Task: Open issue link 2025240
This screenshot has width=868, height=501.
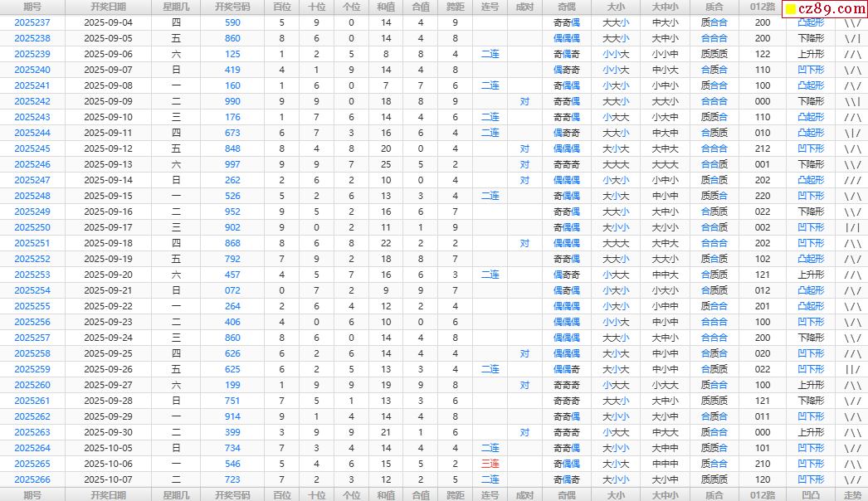Action: [x=32, y=70]
